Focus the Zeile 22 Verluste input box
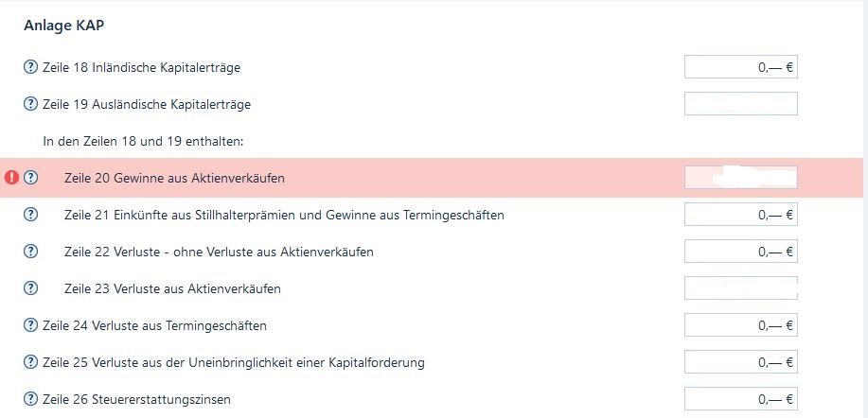This screenshot has width=868, height=418. pos(740,252)
